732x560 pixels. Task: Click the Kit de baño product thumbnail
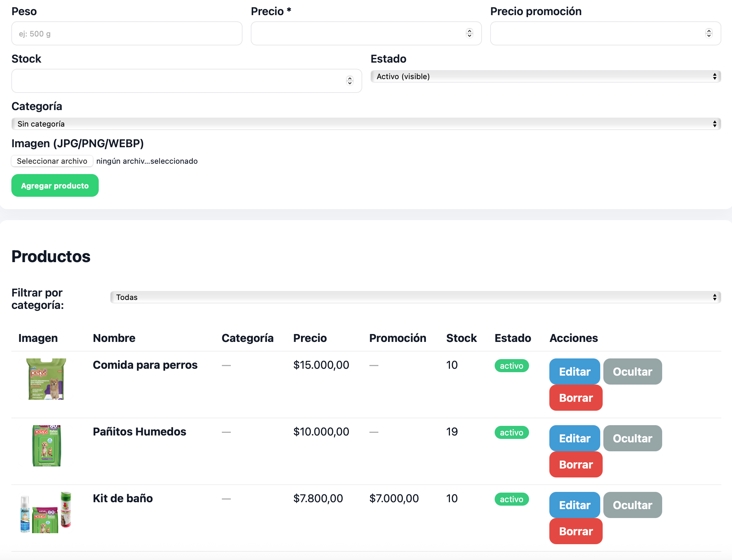click(x=46, y=512)
